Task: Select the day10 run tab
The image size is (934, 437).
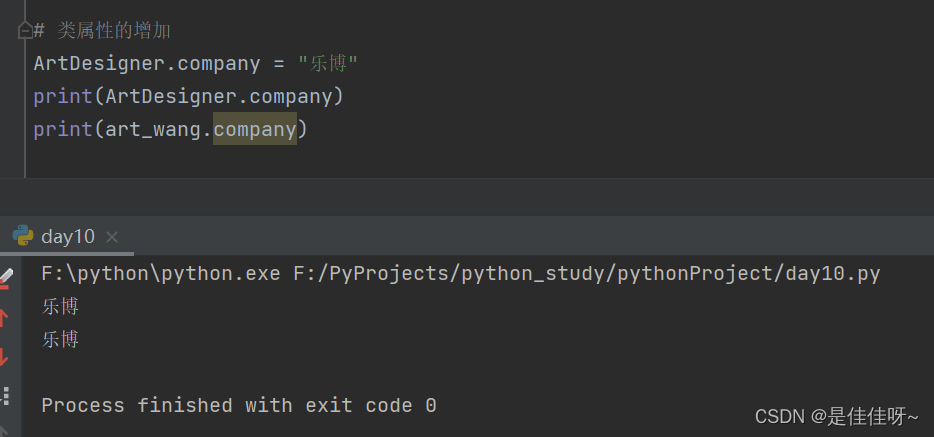Action: [x=67, y=236]
